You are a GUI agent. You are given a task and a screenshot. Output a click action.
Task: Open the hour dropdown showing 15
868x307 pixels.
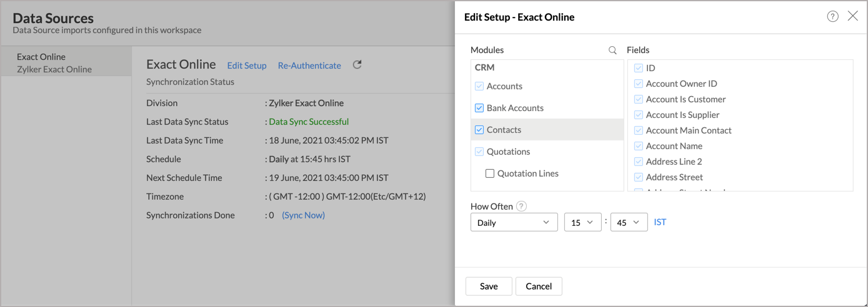(x=583, y=223)
